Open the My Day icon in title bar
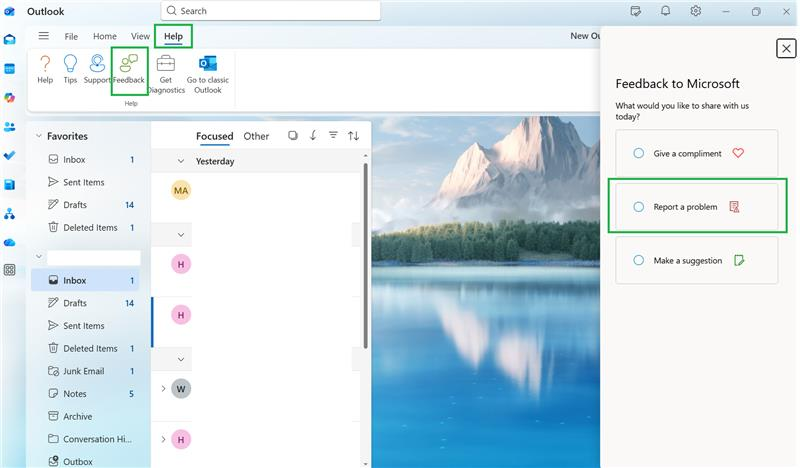The image size is (800, 468). coord(636,11)
